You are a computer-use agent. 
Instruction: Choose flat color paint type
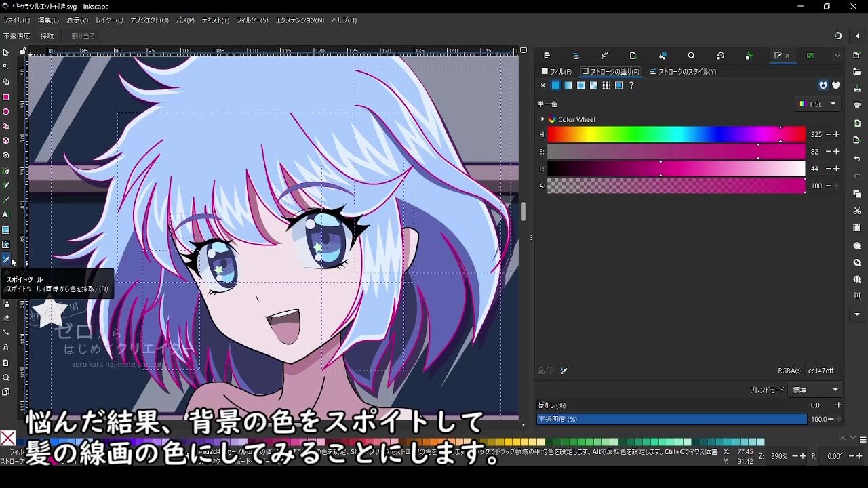[x=555, y=85]
